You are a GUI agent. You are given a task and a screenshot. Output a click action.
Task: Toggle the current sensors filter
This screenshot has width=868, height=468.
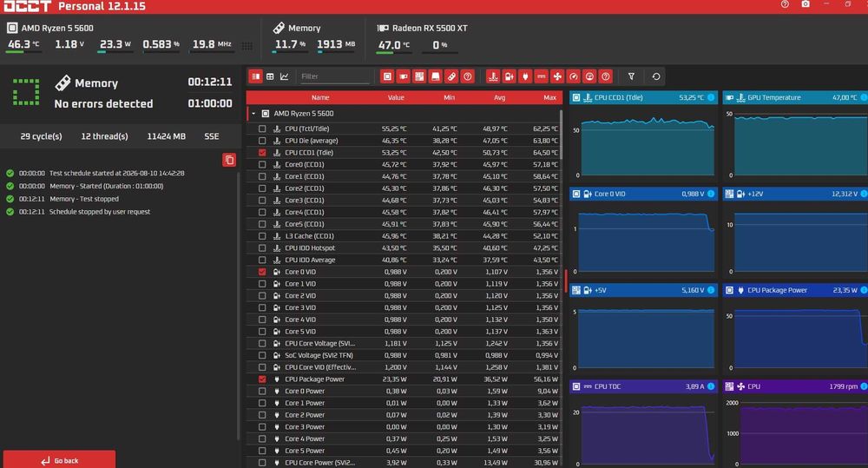coord(542,76)
